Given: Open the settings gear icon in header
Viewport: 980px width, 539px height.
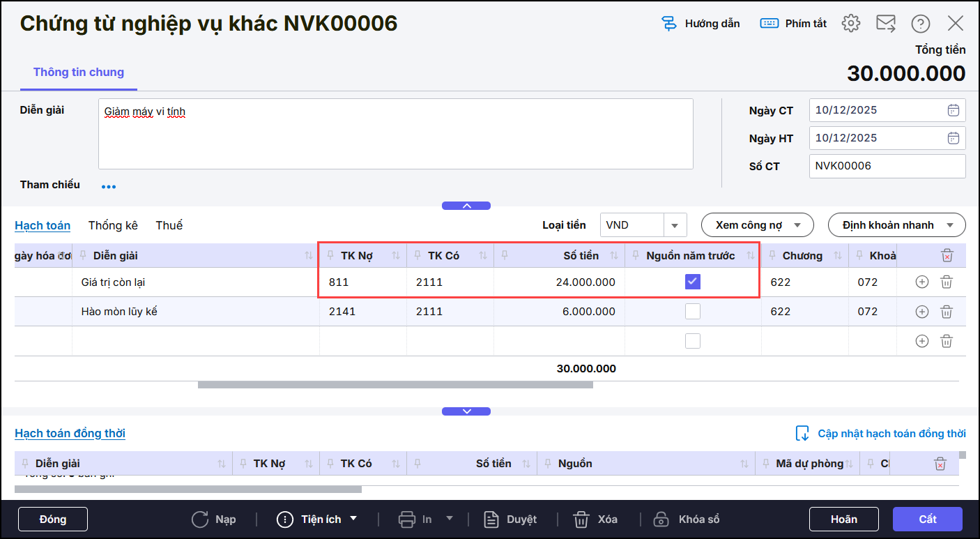Looking at the screenshot, I should click(850, 23).
